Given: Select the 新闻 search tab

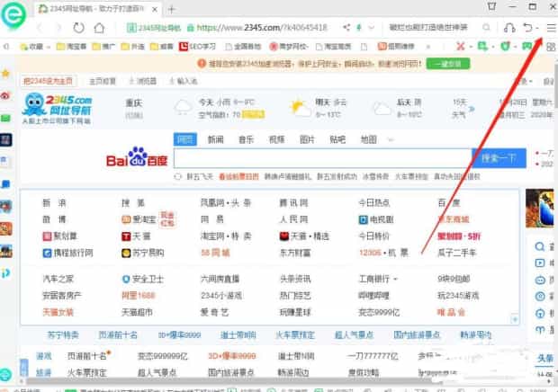Looking at the screenshot, I should [x=216, y=139].
